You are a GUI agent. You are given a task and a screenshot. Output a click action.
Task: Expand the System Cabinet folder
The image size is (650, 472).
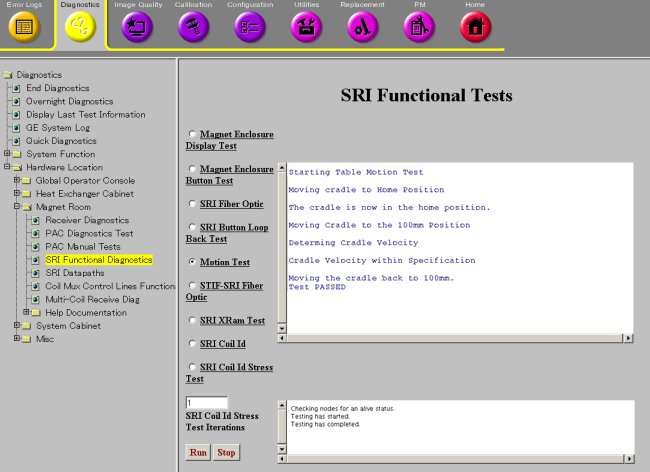pyautogui.click(x=17, y=325)
